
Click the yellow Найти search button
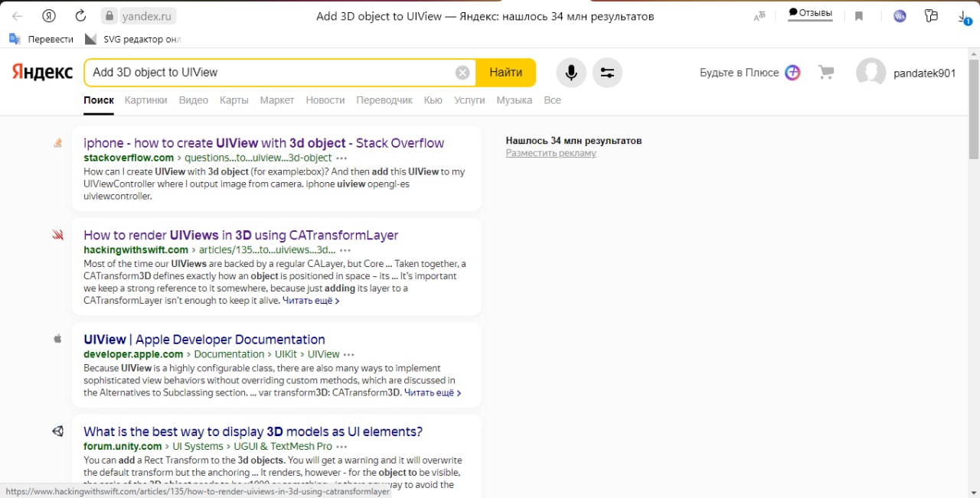(x=506, y=73)
